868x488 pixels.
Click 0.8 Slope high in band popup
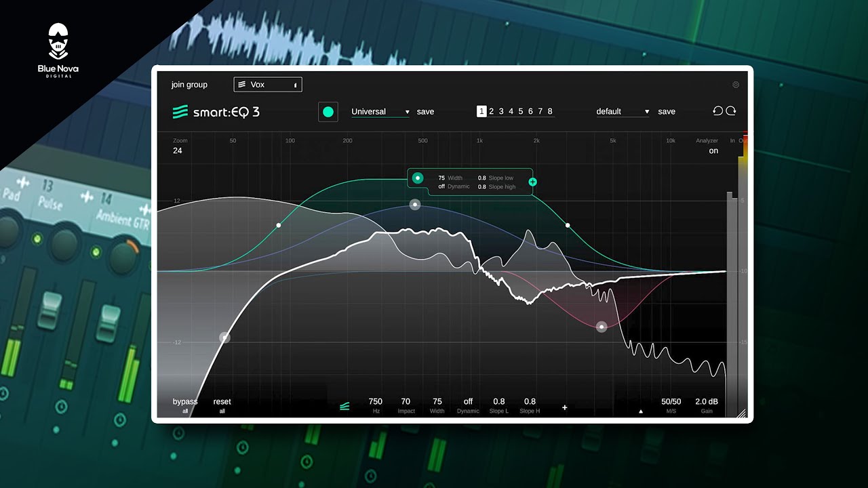coord(497,186)
